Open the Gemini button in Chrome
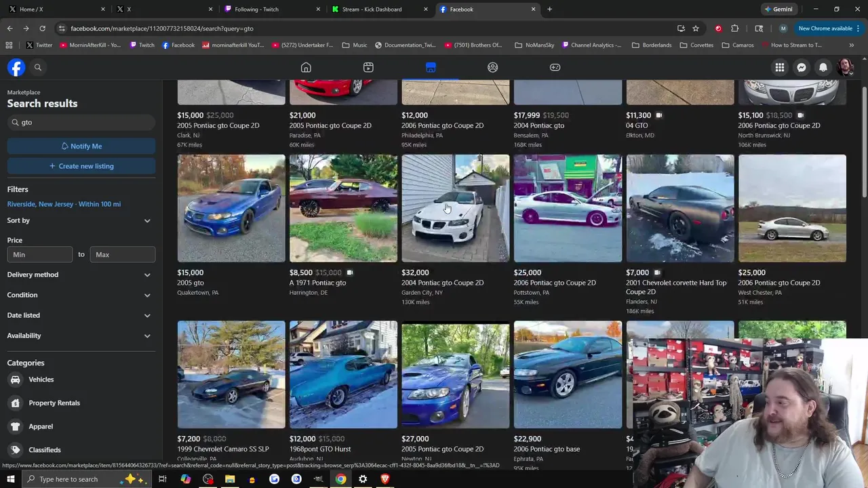868x488 pixels. click(778, 9)
